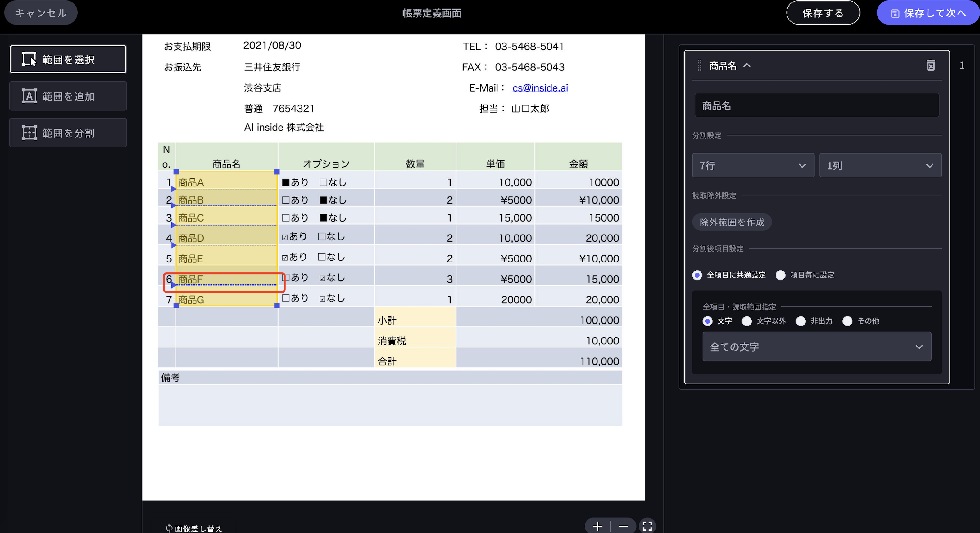Open the 7行 rows dropdown
The height and width of the screenshot is (533, 980).
pyautogui.click(x=753, y=165)
